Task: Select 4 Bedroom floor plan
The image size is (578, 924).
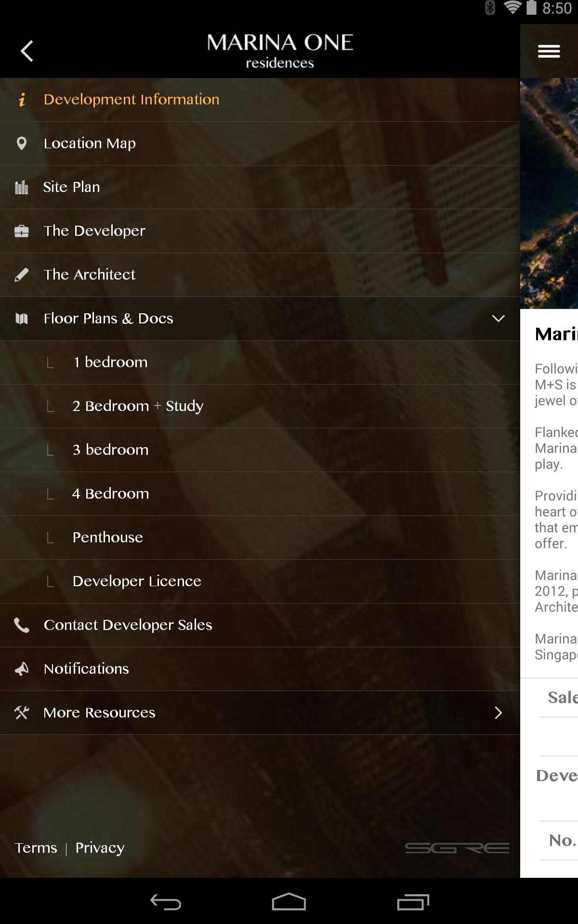Action: 260,494
